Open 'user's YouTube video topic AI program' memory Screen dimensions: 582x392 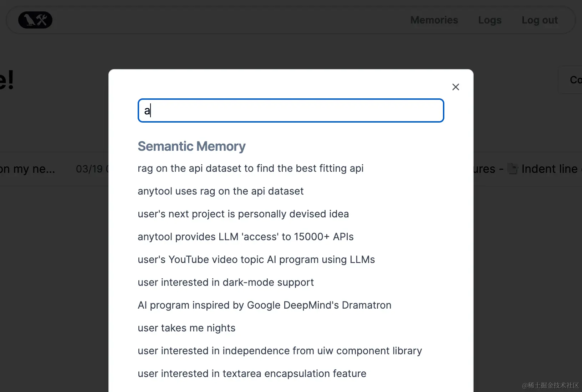(x=256, y=259)
